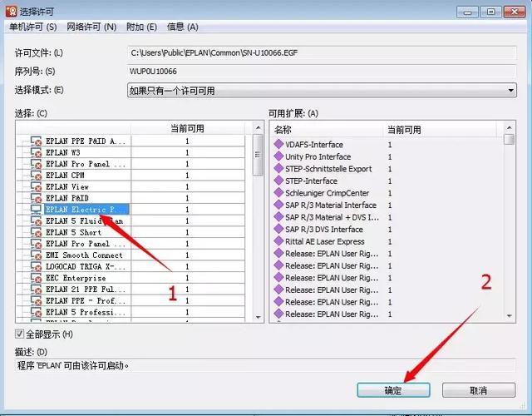Click monitor icon beside EPLAN Electric P

click(37, 209)
